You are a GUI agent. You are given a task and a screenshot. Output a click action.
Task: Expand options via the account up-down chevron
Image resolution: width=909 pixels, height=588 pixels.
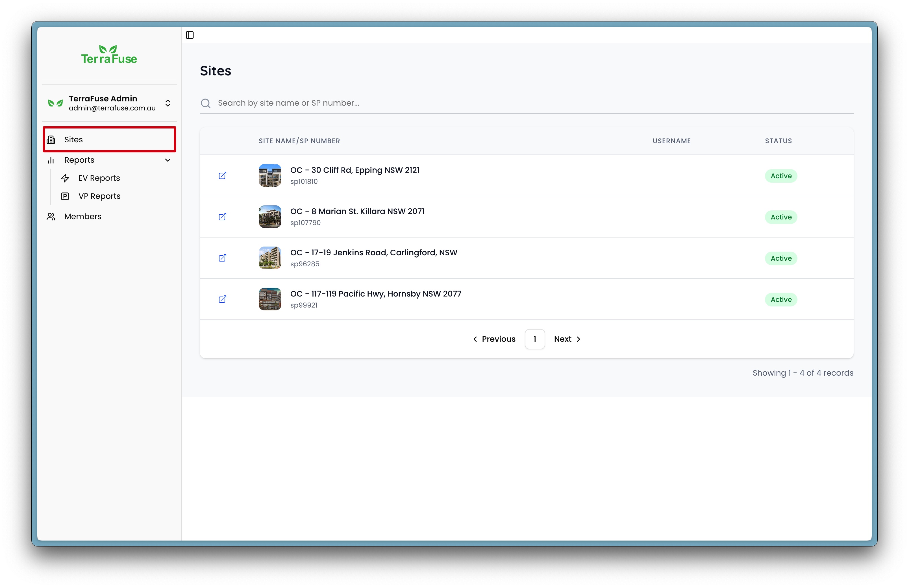point(168,103)
